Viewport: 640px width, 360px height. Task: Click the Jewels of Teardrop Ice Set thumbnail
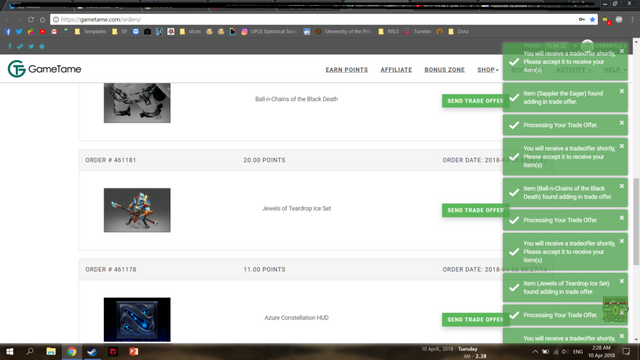point(137,210)
